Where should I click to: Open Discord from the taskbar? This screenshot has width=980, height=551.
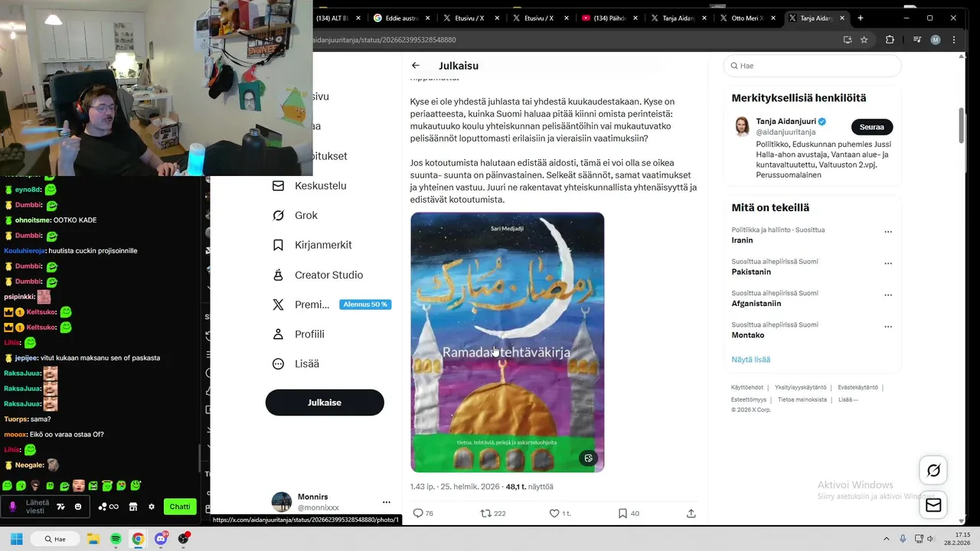click(x=161, y=539)
